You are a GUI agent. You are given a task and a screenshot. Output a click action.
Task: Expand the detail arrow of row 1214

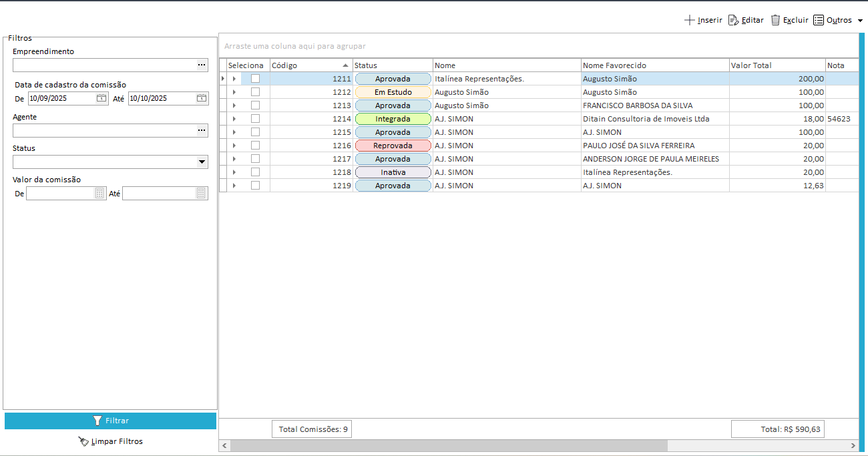tap(234, 119)
